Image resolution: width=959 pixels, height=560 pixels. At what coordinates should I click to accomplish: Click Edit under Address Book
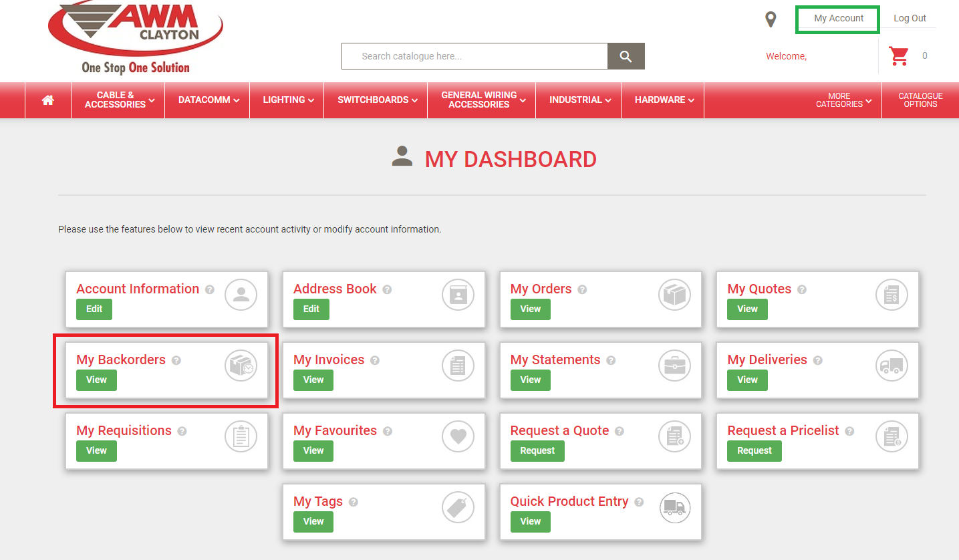311,309
